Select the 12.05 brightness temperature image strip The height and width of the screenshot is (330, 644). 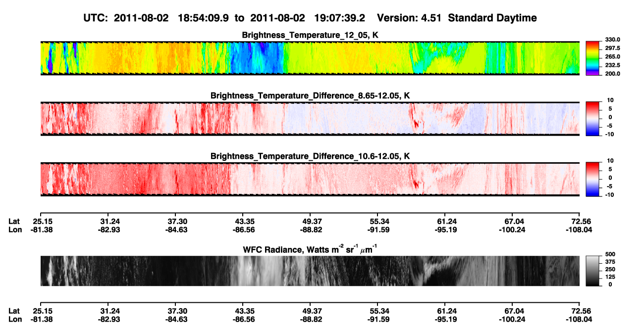click(310, 58)
